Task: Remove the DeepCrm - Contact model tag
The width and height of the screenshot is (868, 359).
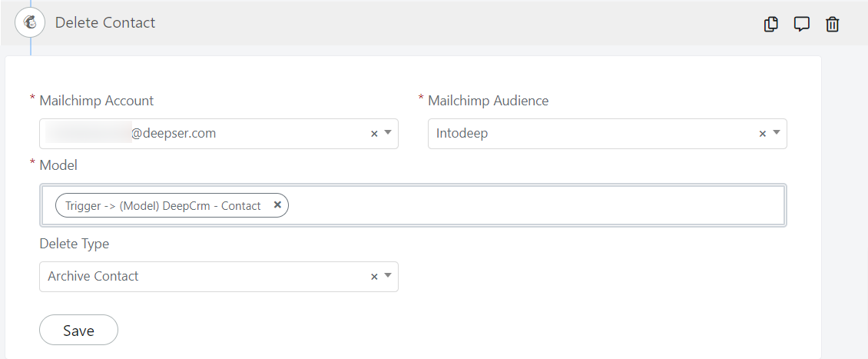Action: [278, 205]
